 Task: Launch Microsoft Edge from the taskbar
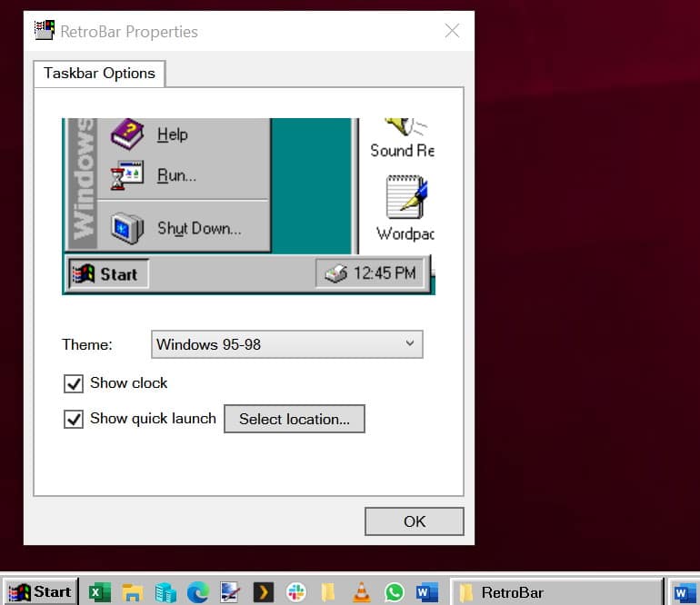(x=197, y=592)
